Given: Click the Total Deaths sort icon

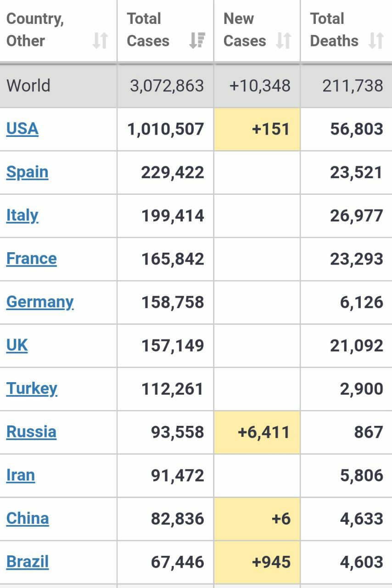Looking at the screenshot, I should click(376, 41).
